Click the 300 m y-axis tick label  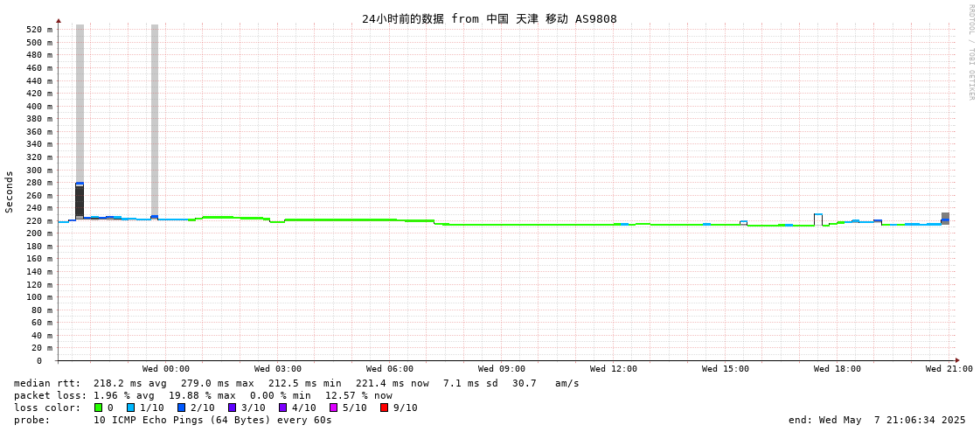38,170
